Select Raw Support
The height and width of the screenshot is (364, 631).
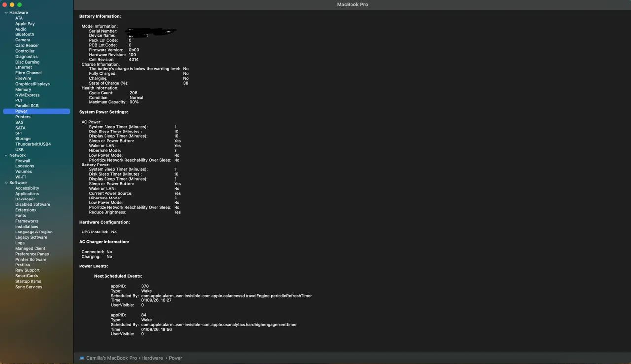click(x=28, y=270)
